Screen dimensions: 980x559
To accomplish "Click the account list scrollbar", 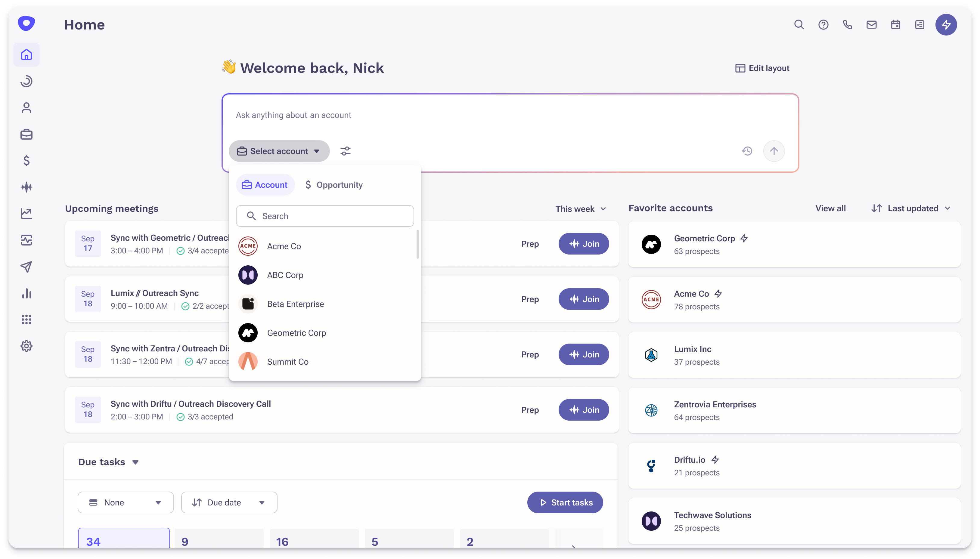I will pyautogui.click(x=417, y=245).
